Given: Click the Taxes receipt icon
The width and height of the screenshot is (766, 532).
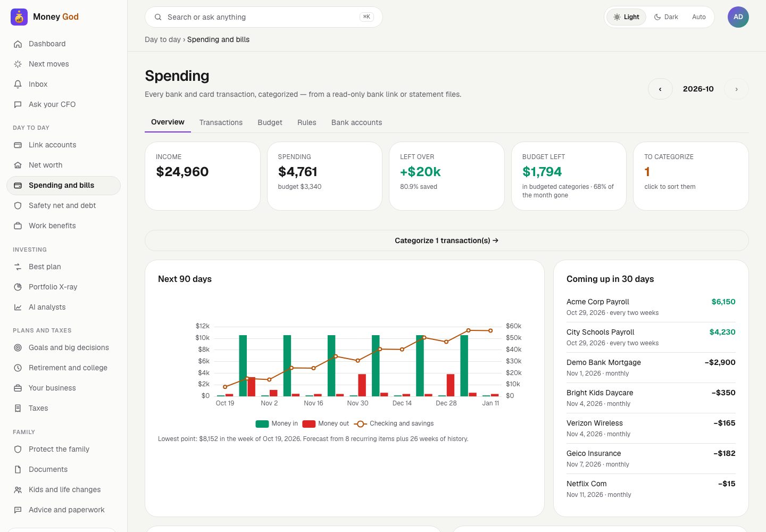Looking at the screenshot, I should (18, 408).
